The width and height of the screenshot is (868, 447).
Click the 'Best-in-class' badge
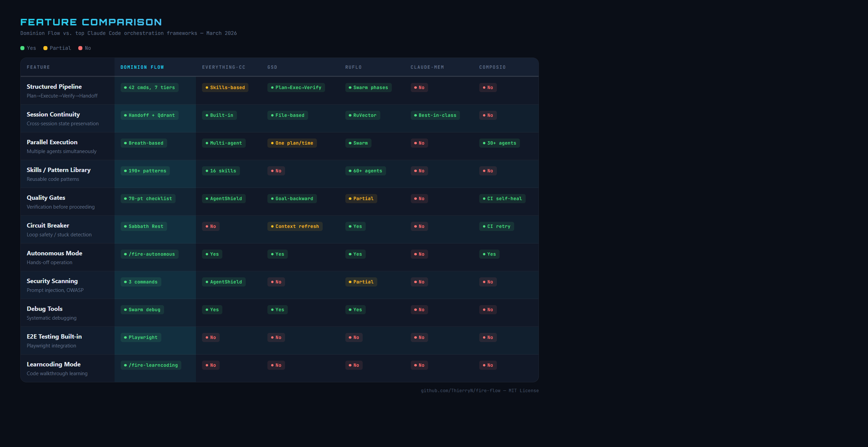click(x=435, y=115)
